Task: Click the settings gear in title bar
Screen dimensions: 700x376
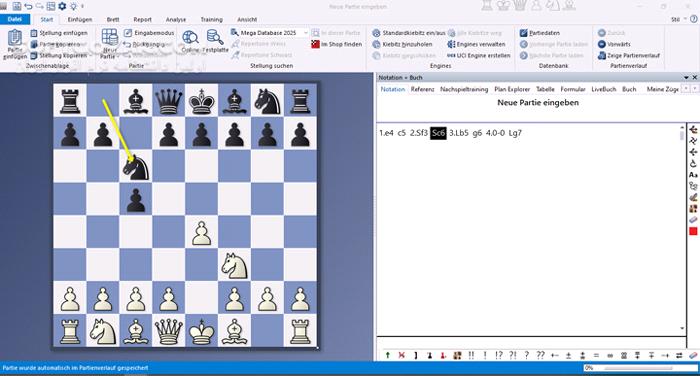Action: (x=62, y=6)
